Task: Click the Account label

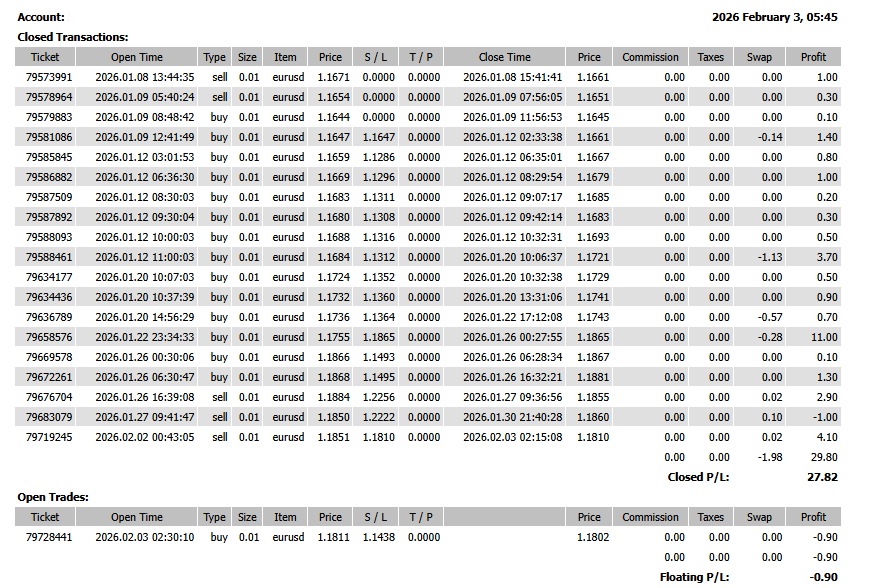Action: click(x=41, y=17)
